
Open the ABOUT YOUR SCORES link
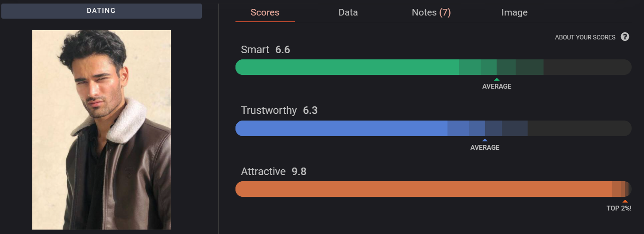point(585,37)
